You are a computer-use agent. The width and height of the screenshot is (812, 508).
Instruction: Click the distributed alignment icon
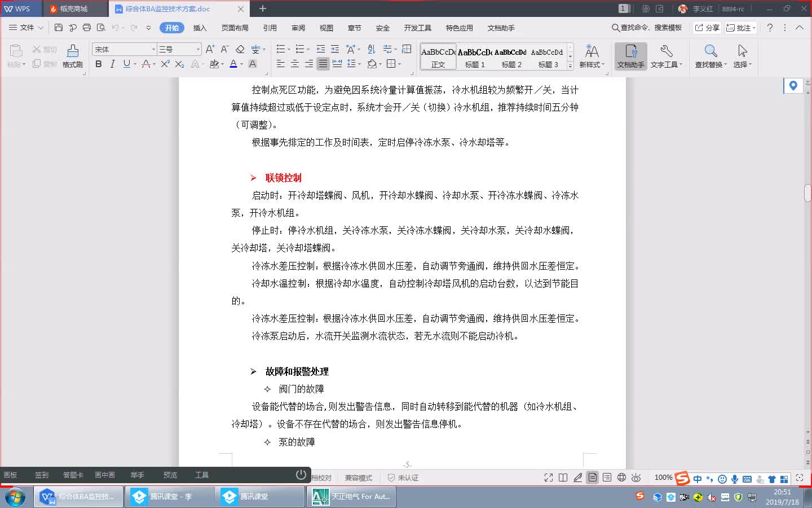(337, 64)
